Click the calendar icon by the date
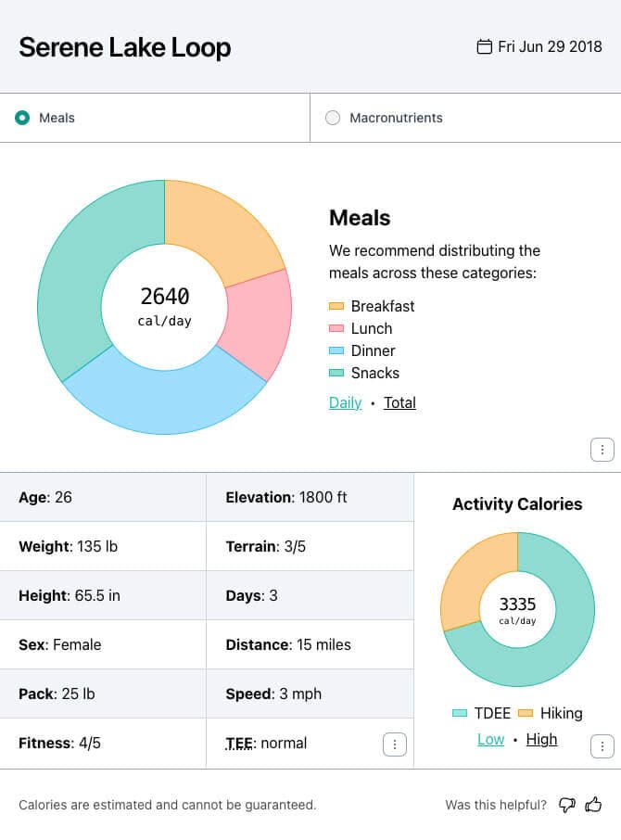This screenshot has height=840, width=621. pyautogui.click(x=484, y=46)
